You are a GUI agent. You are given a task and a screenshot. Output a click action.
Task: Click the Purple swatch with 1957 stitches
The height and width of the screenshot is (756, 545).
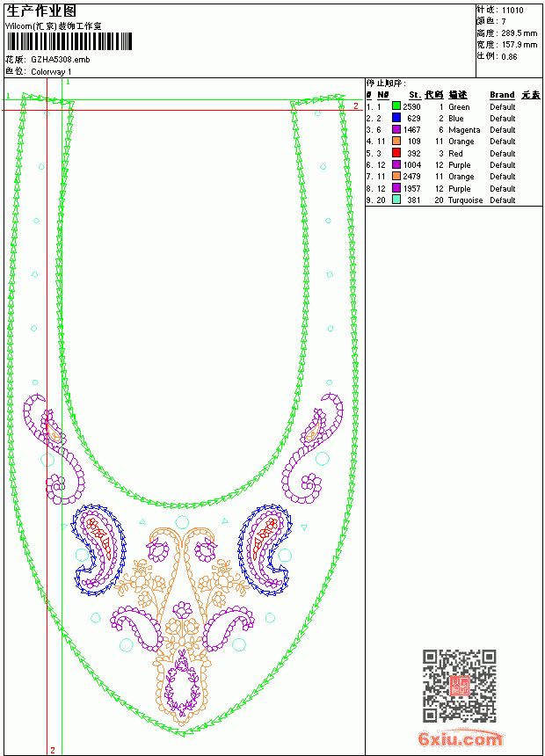(396, 188)
